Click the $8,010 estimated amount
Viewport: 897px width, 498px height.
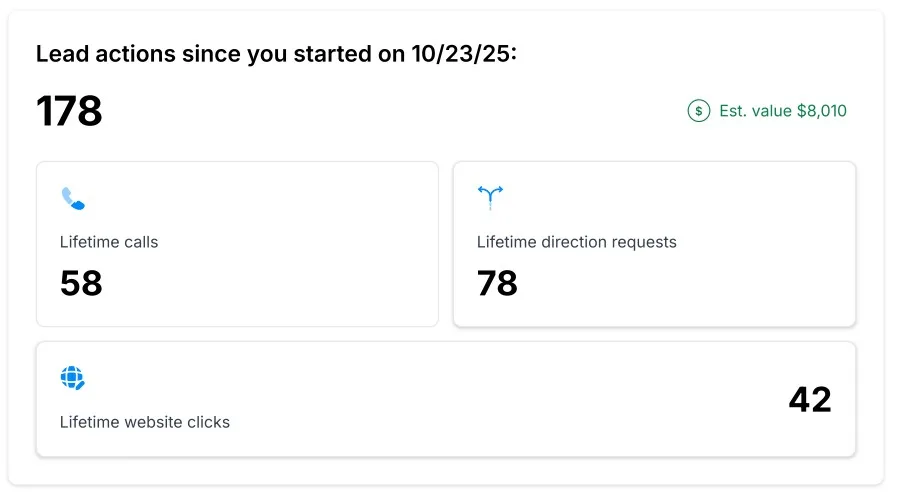coord(821,111)
